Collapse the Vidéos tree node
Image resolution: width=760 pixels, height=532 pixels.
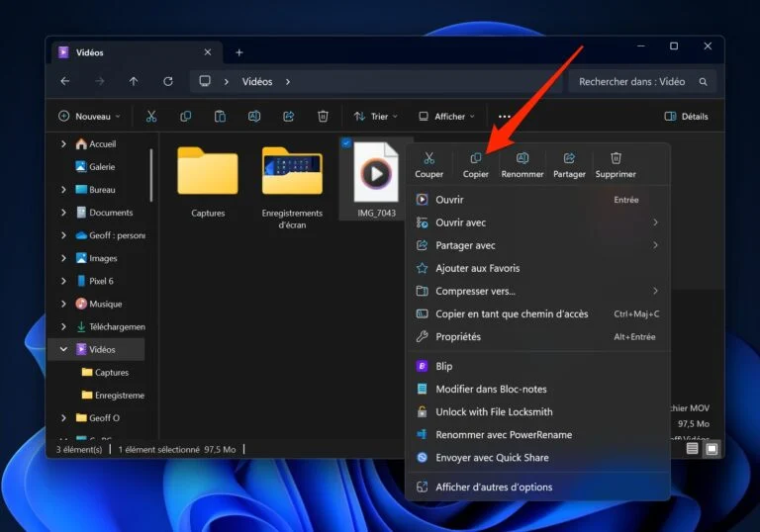[x=64, y=350]
